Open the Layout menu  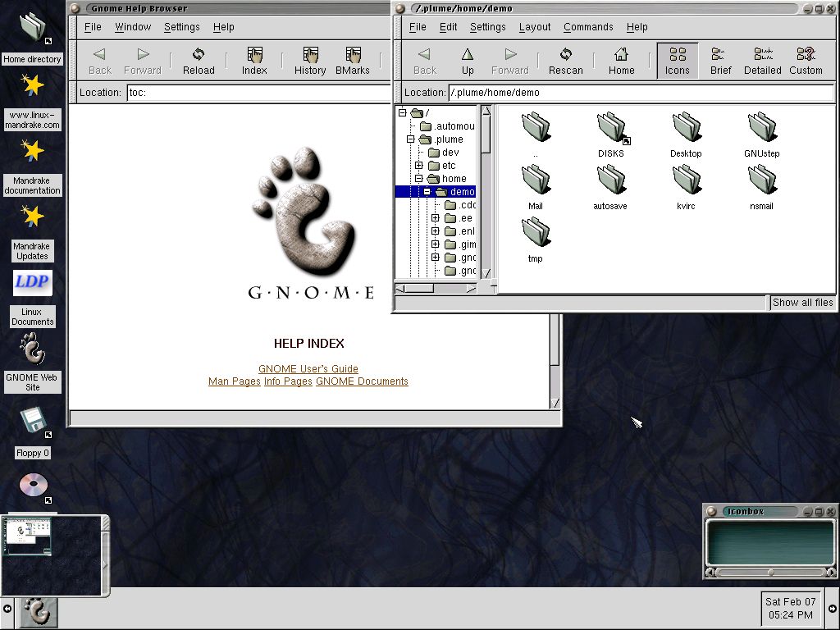click(535, 27)
